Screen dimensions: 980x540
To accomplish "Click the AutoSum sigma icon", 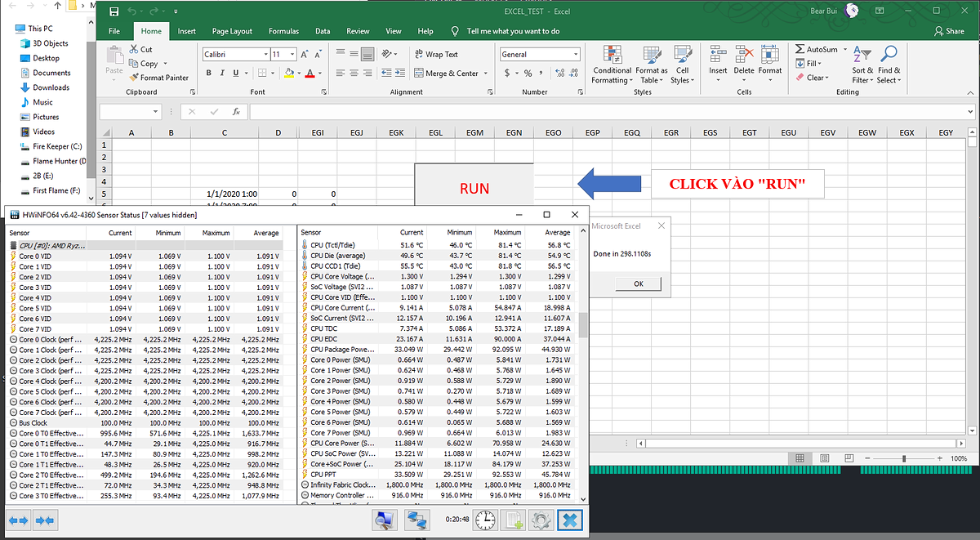I will pyautogui.click(x=800, y=49).
